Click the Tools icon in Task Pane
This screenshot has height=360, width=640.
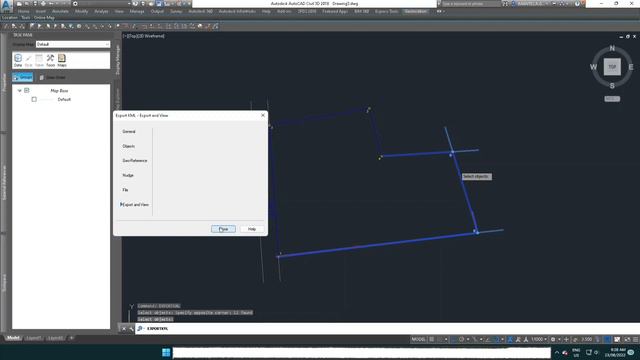click(50, 60)
